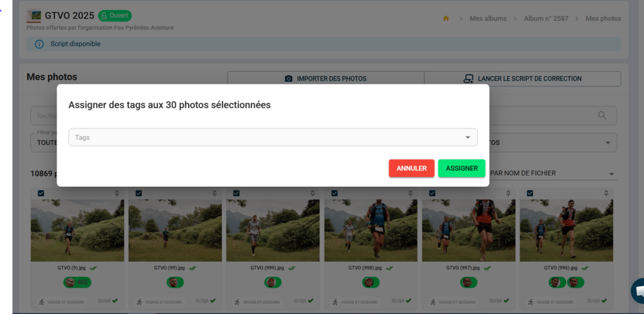Screen dimensions: 644x314
Task: Expand the sort by file name dropdown
Action: pos(611,174)
